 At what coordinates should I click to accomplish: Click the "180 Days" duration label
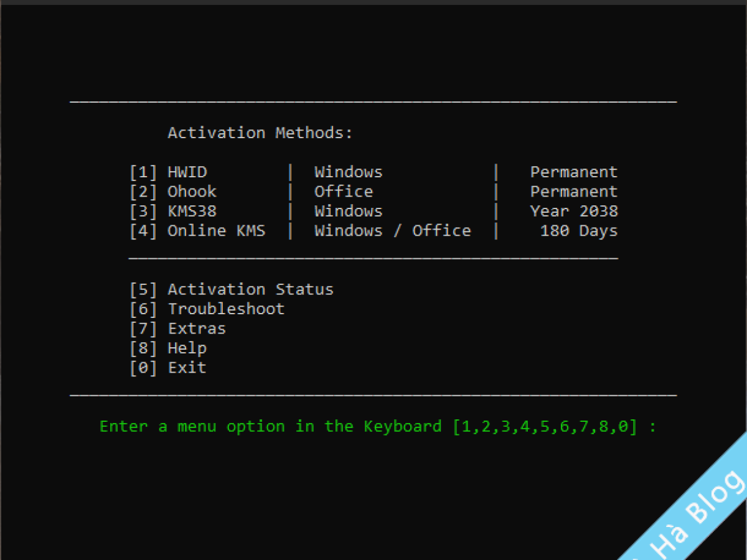pyautogui.click(x=578, y=231)
